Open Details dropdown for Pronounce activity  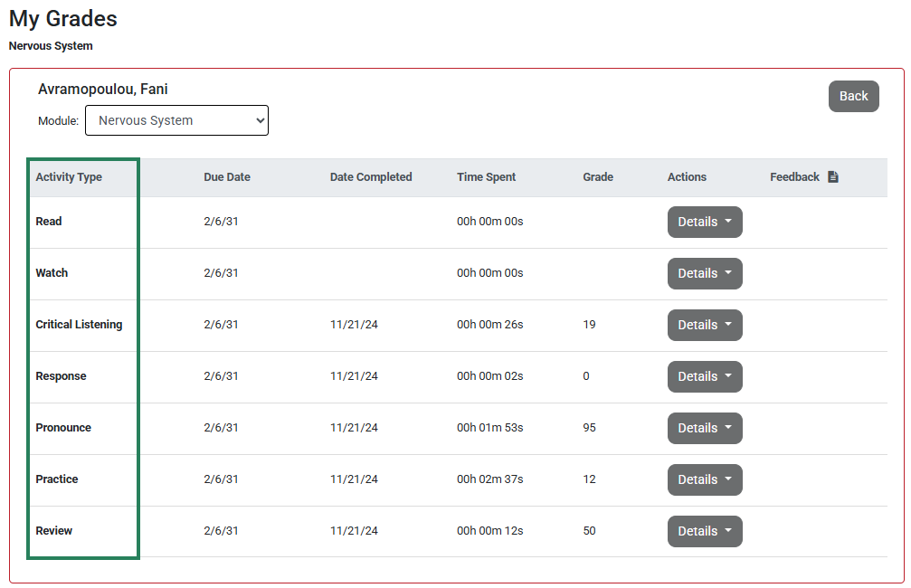[x=704, y=428]
